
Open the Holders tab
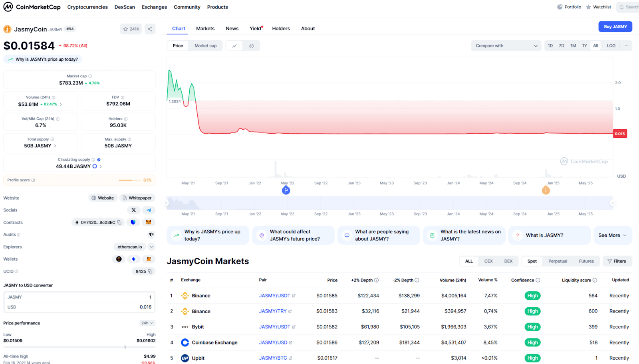[281, 29]
